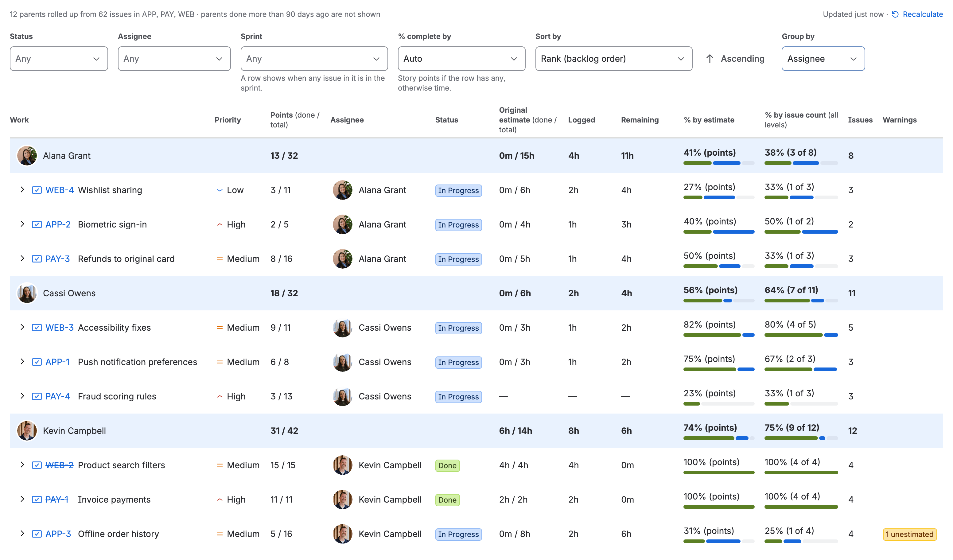Screen dimensions: 953x560
Task: Expand the WEB-4 Wishlist sharing row
Action: click(x=22, y=189)
